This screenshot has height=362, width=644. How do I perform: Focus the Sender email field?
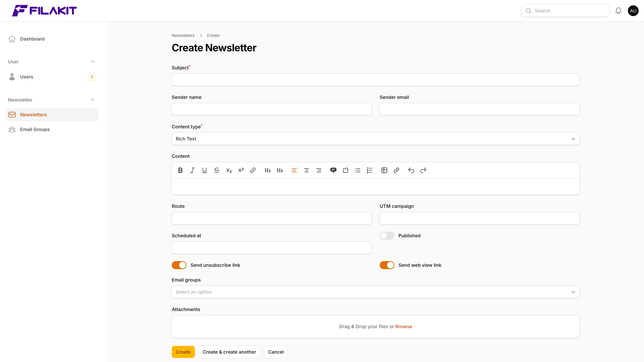click(x=480, y=109)
